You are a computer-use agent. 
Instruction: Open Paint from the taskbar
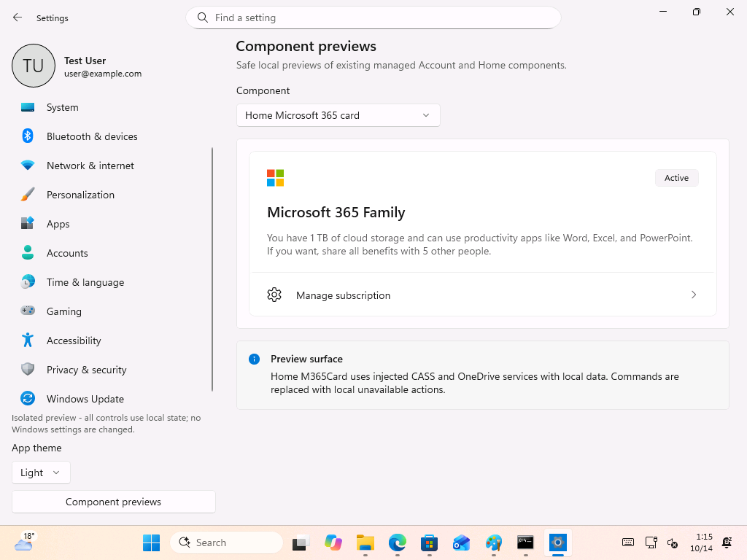point(494,542)
